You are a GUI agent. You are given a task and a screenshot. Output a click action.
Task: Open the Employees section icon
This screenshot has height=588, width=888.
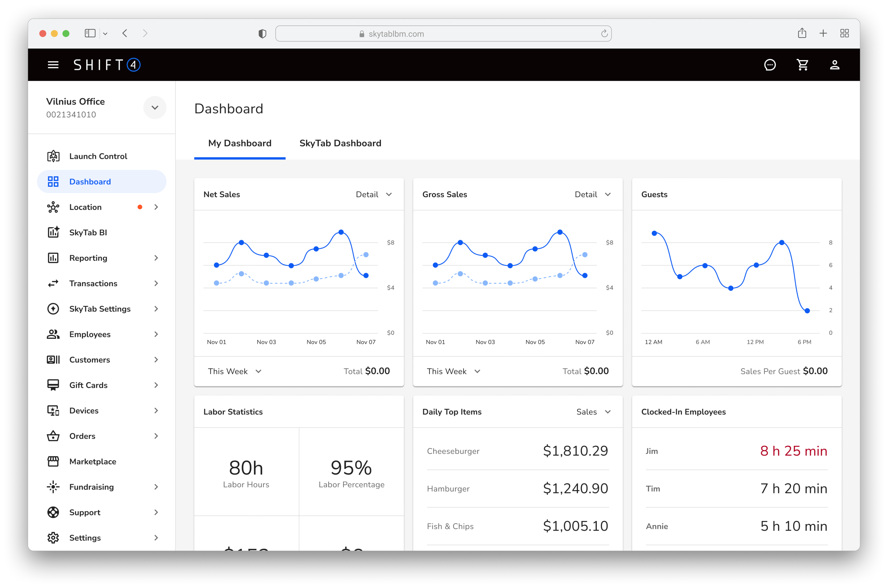(53, 334)
